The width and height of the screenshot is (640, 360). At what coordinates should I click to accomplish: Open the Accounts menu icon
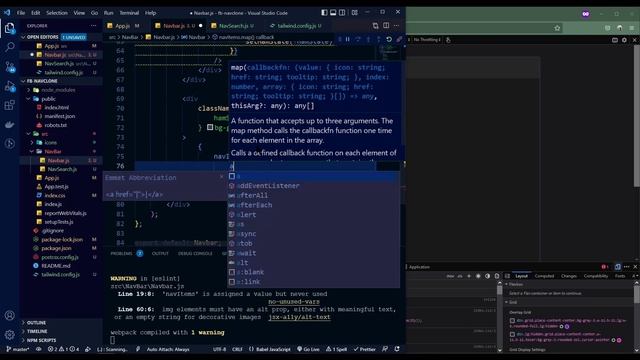tap(9, 315)
